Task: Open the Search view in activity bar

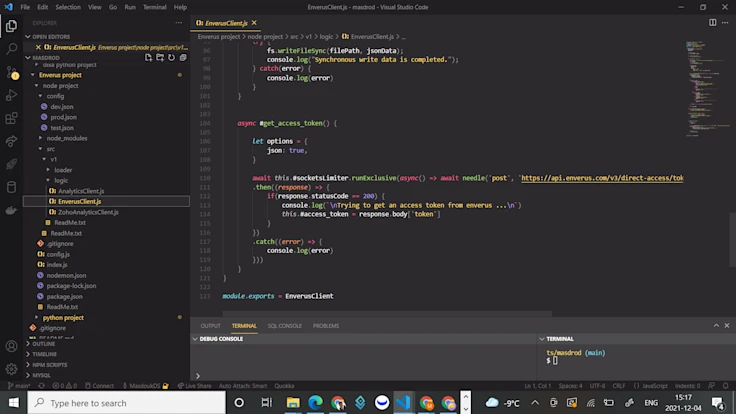Action: click(x=11, y=49)
